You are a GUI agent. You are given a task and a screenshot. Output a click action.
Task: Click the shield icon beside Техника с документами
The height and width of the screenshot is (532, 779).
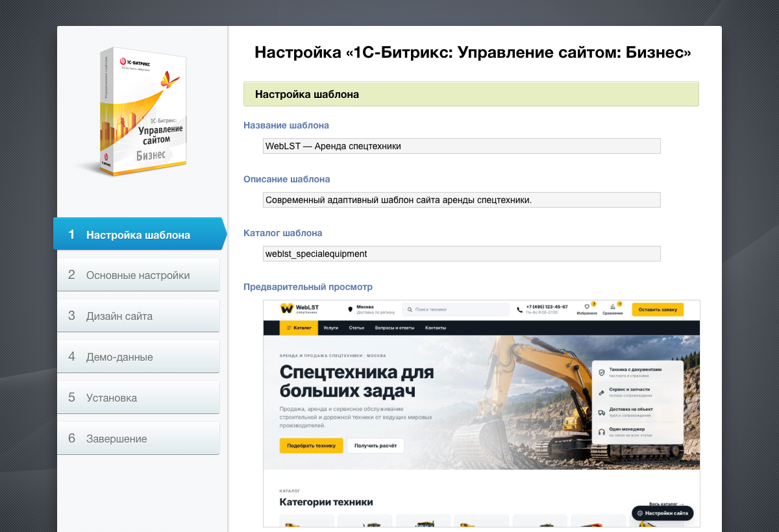click(x=602, y=373)
